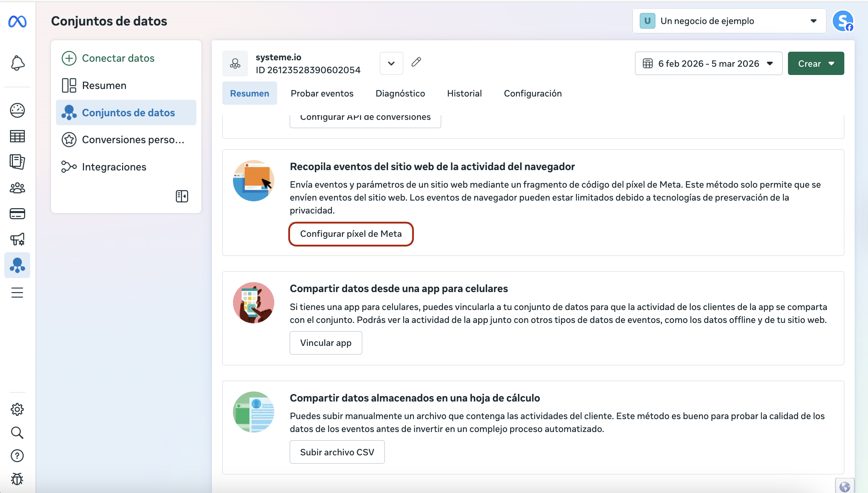
Task: Expand the all tools hamburger menu
Action: pyautogui.click(x=17, y=292)
